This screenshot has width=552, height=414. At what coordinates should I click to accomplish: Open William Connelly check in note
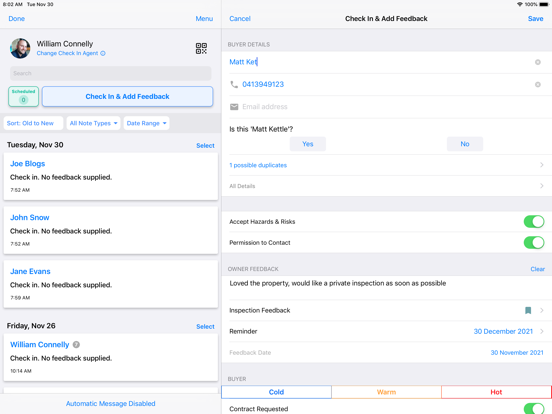111,357
